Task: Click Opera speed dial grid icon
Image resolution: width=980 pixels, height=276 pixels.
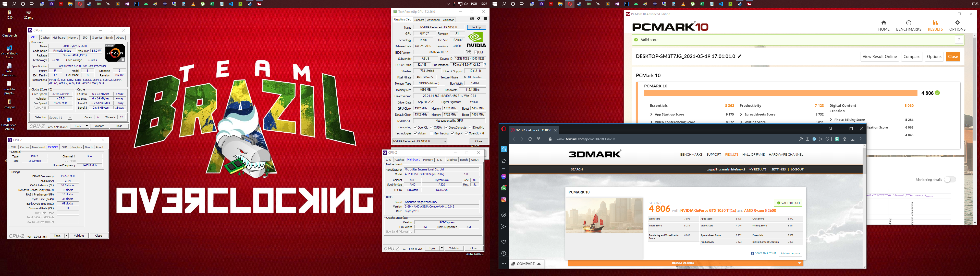Action: tap(538, 139)
